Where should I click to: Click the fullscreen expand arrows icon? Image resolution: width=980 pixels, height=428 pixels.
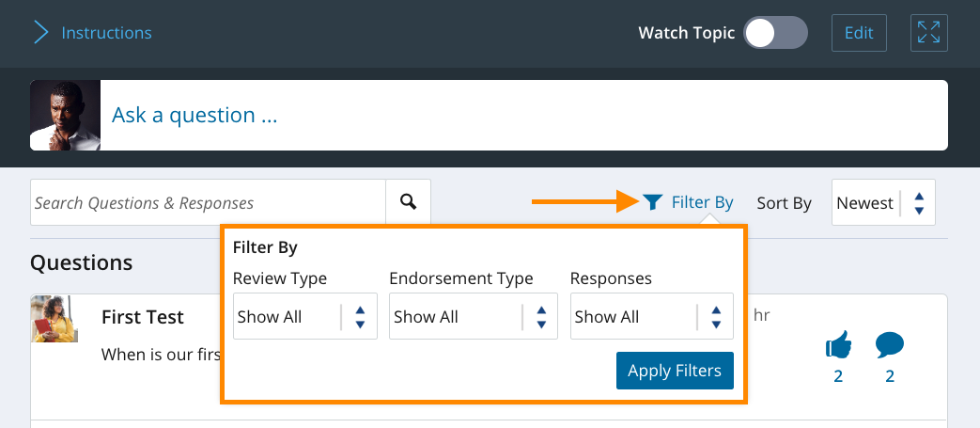click(928, 33)
